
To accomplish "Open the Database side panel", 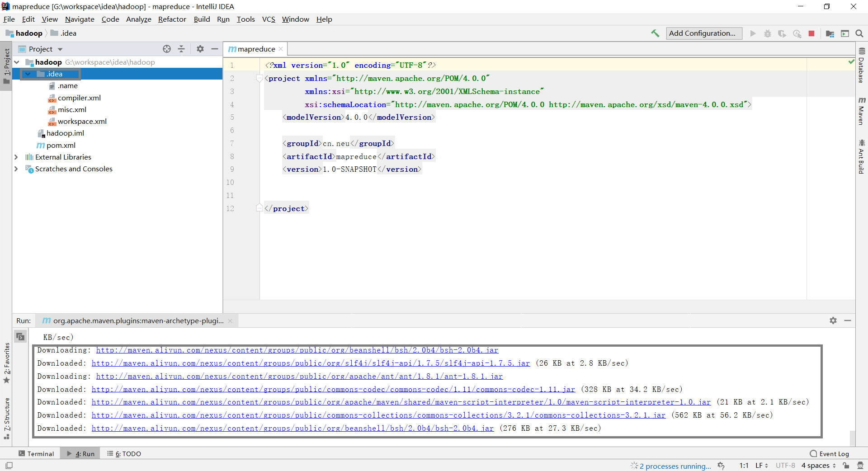I will coord(862,66).
